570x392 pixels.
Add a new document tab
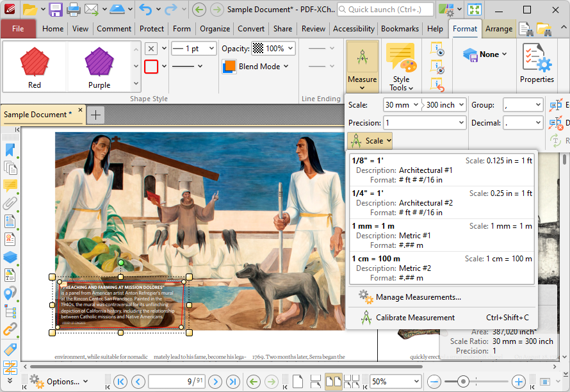(x=95, y=115)
